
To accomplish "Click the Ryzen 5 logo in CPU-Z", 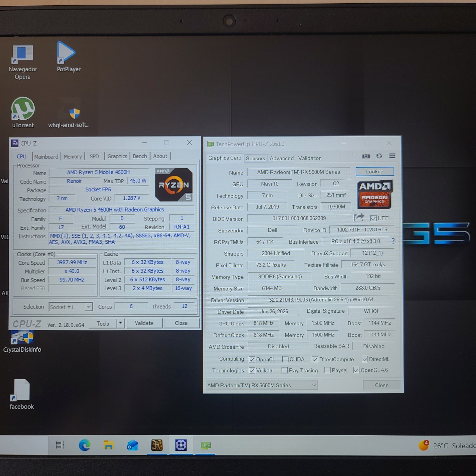I will click(x=174, y=185).
